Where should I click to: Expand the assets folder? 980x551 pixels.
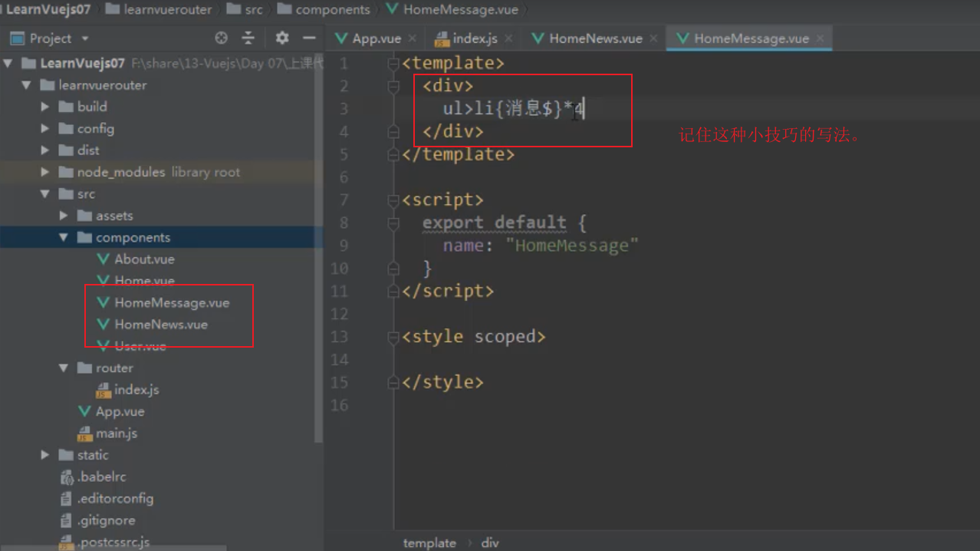pyautogui.click(x=64, y=216)
